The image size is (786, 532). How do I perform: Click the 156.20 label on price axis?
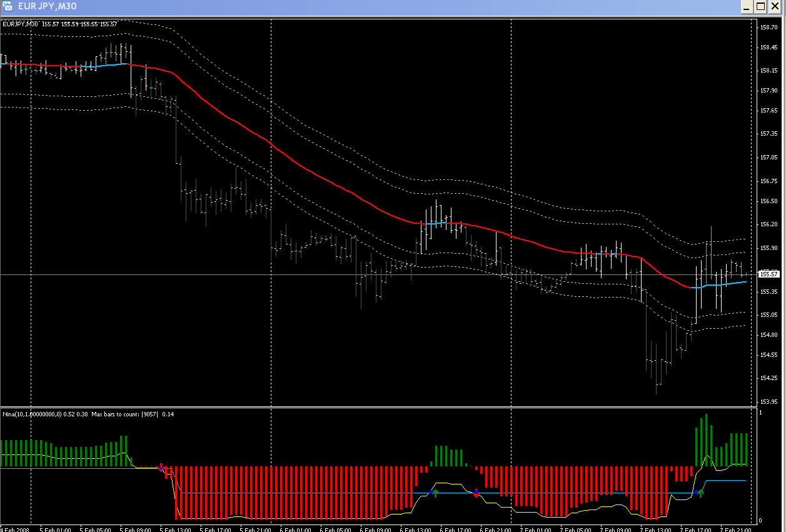[x=768, y=224]
